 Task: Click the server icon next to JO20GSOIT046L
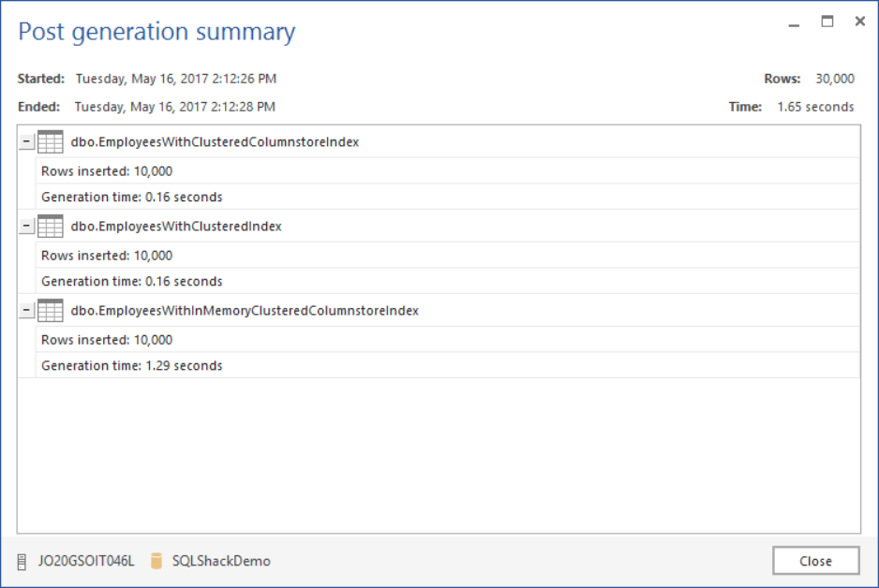pos(22,562)
